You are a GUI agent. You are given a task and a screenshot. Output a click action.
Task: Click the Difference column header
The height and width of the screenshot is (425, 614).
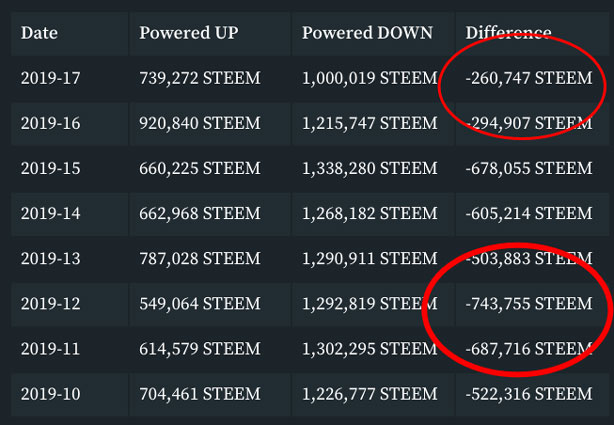click(x=508, y=33)
